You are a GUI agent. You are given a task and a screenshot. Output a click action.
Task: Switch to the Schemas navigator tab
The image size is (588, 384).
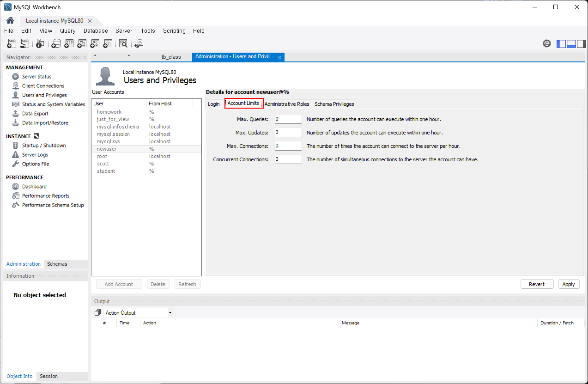[x=57, y=264]
